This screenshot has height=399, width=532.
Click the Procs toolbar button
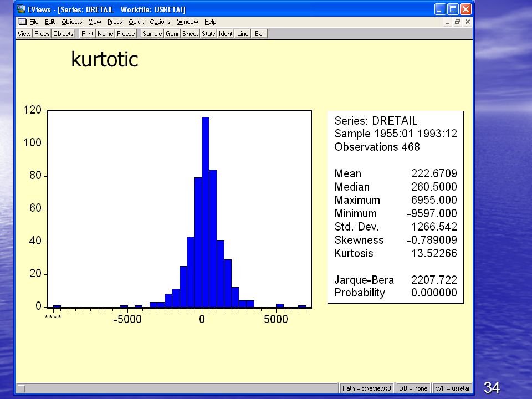pos(42,34)
